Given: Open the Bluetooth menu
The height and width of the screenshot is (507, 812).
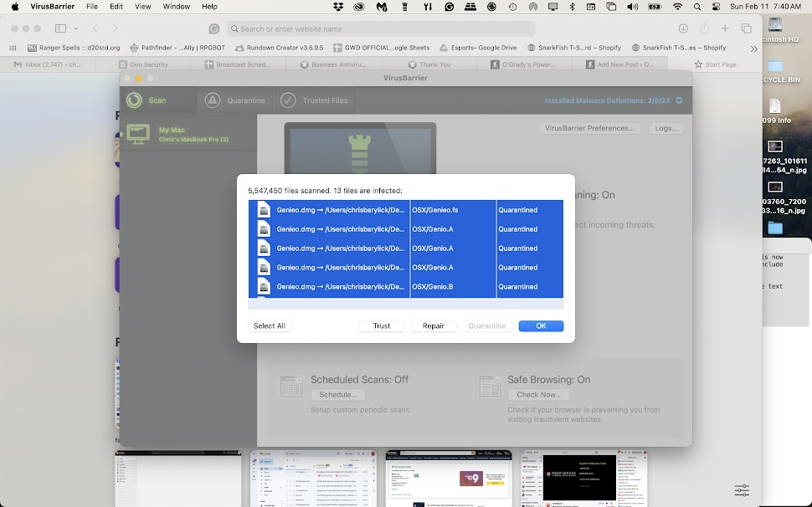Looking at the screenshot, I should pyautogui.click(x=573, y=7).
